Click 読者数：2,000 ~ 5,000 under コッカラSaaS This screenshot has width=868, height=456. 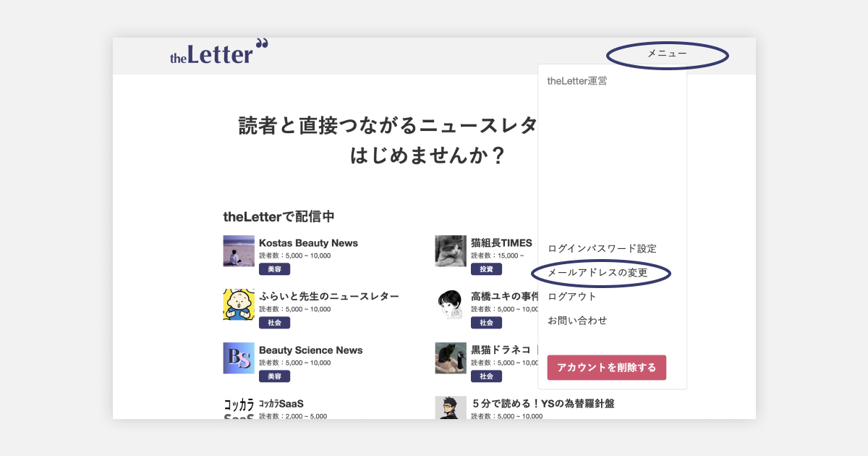point(293,416)
